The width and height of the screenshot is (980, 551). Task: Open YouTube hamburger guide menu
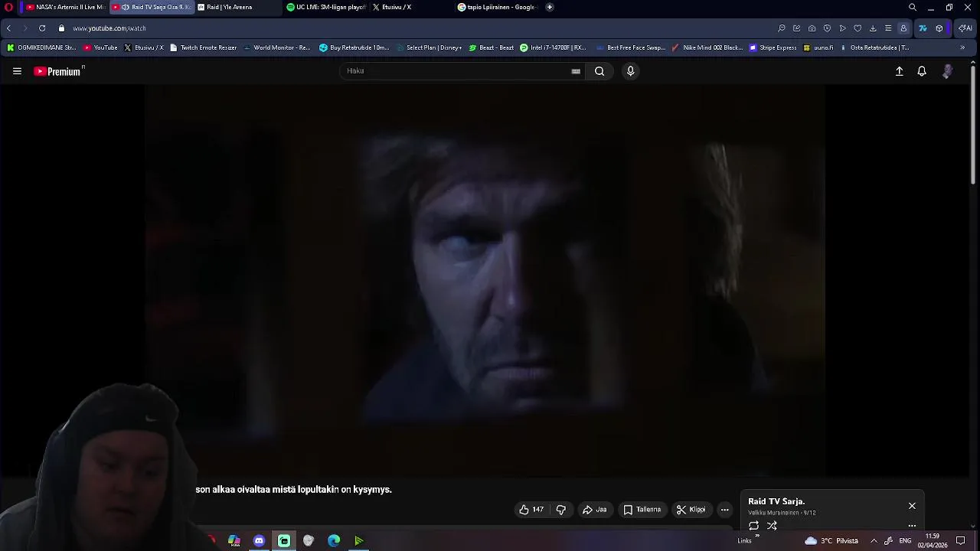[x=17, y=71]
